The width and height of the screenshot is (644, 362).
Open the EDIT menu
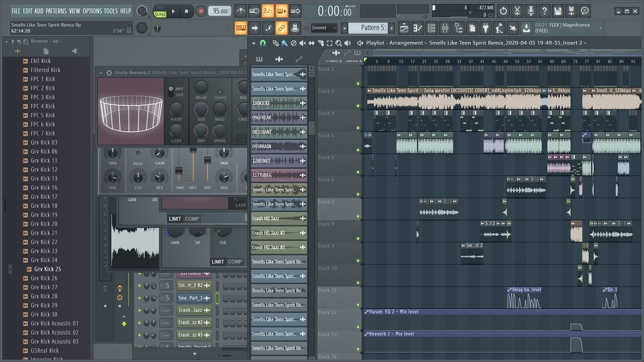click(27, 11)
